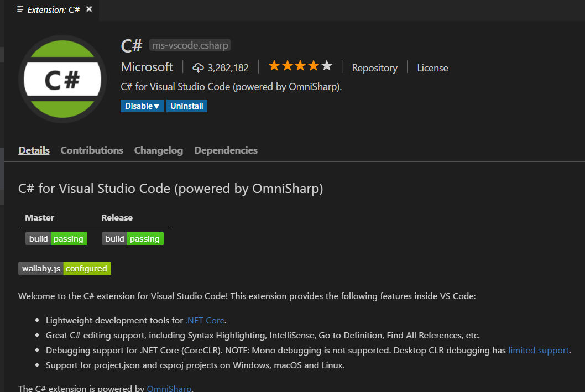Close the Extension: C# tab

(x=88, y=9)
